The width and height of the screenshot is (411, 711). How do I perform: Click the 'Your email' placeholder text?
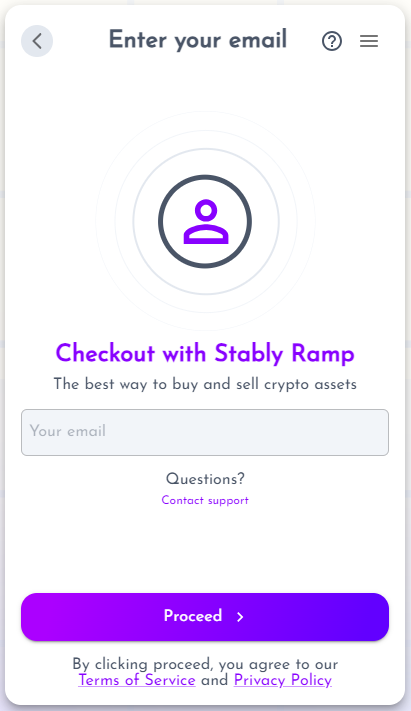[x=68, y=431]
